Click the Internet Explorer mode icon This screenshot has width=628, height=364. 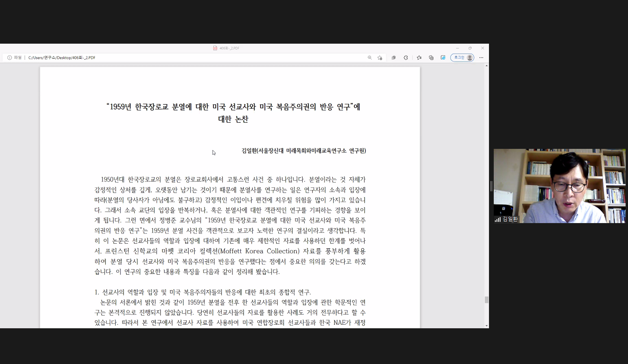[443, 58]
